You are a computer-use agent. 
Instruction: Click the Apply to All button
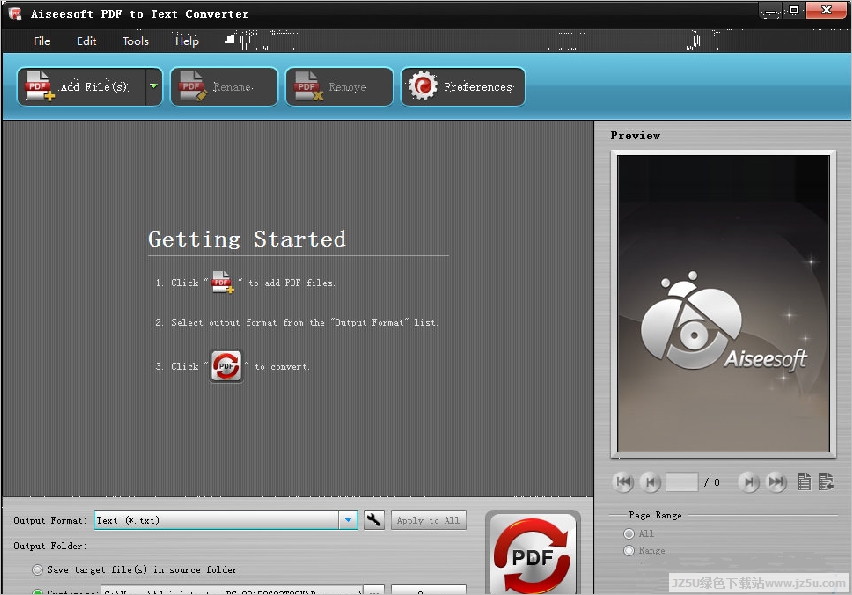click(428, 520)
